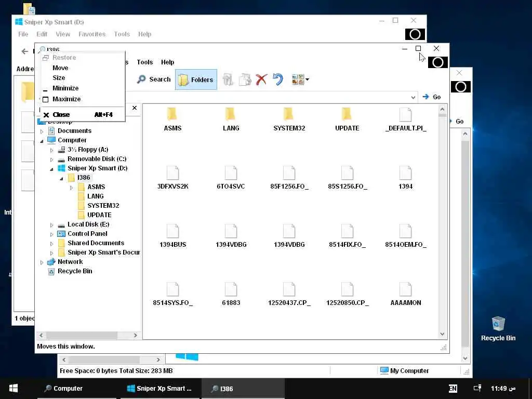The image size is (532, 399).
Task: Click the folder tree horizontal scrollbar
Action: click(82, 335)
